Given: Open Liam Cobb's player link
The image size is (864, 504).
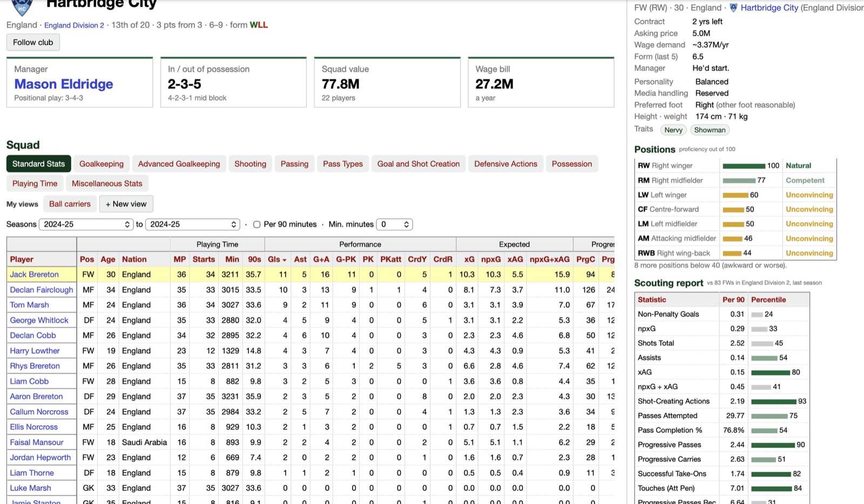Looking at the screenshot, I should click(29, 381).
